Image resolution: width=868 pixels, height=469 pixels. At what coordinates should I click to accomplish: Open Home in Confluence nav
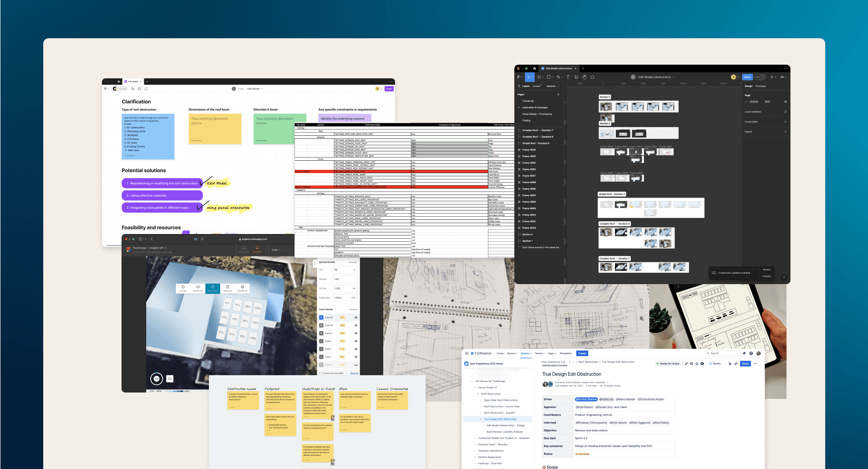point(500,353)
